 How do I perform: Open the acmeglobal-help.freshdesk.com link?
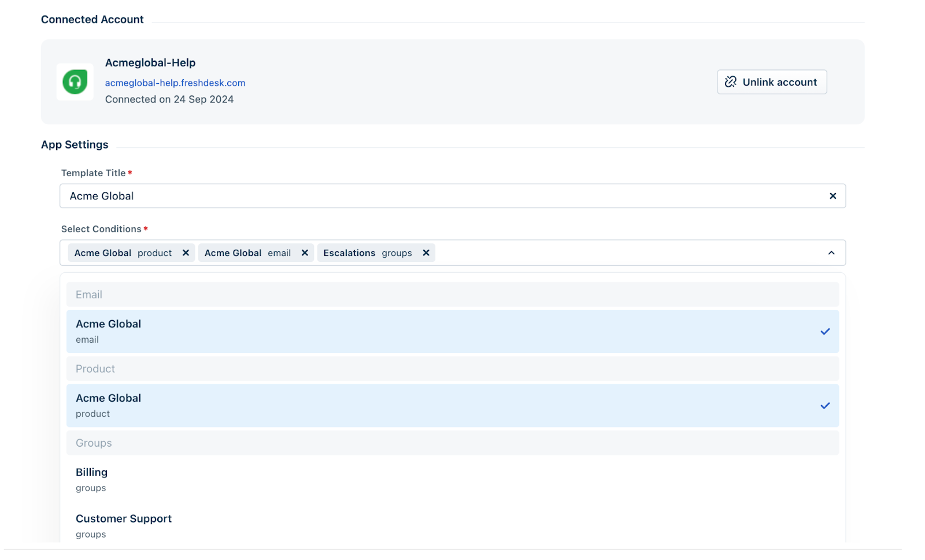point(175,83)
